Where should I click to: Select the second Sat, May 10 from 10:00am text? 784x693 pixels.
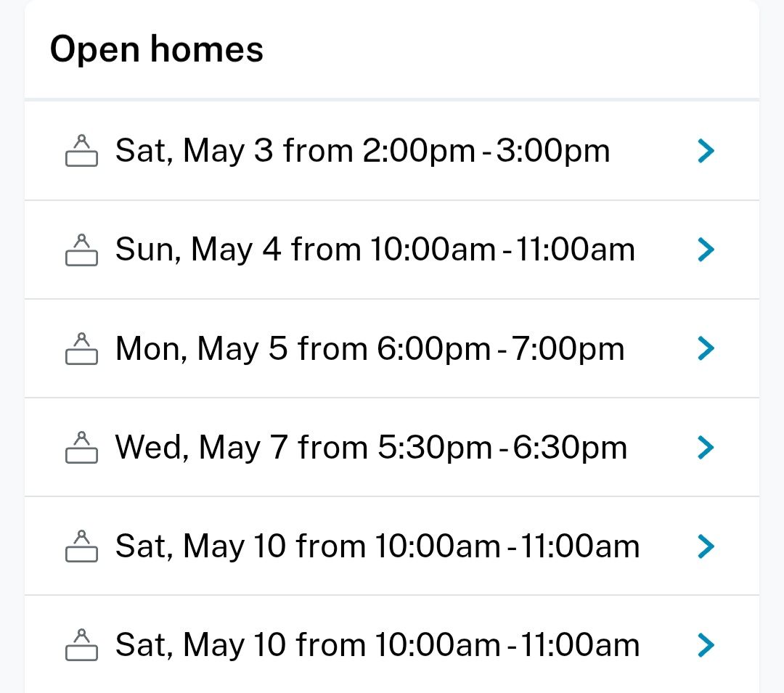pyautogui.click(x=377, y=644)
